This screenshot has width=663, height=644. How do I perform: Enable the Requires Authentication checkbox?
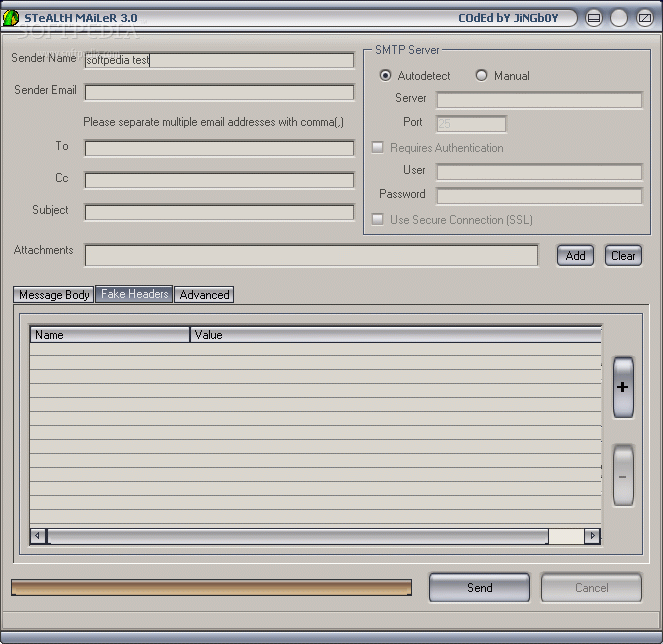pyautogui.click(x=378, y=147)
